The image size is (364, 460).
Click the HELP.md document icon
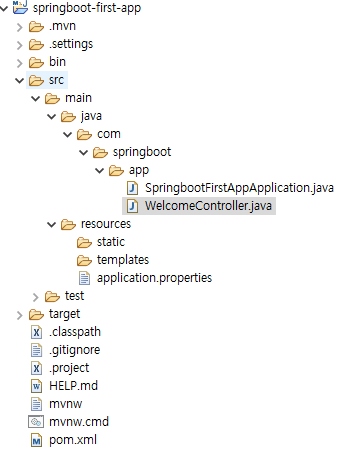click(x=36, y=386)
